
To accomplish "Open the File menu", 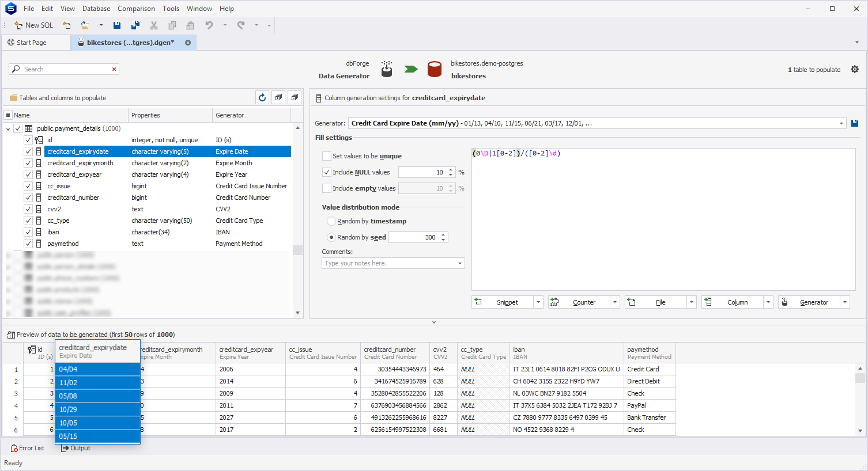I will pos(29,9).
